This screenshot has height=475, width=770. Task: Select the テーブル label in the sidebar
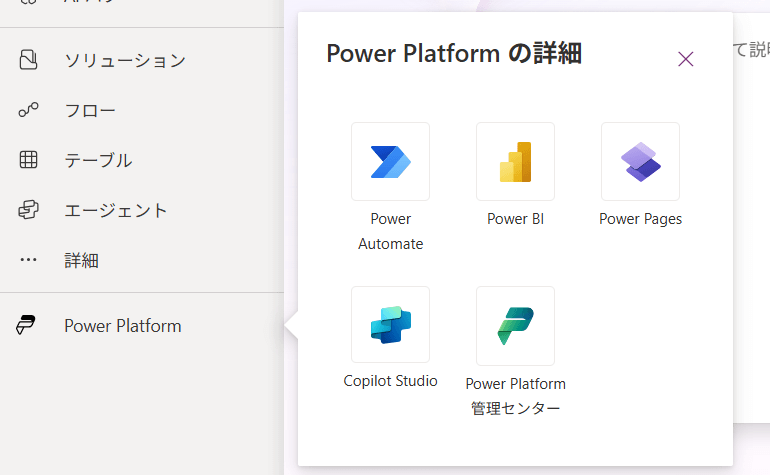[98, 160]
